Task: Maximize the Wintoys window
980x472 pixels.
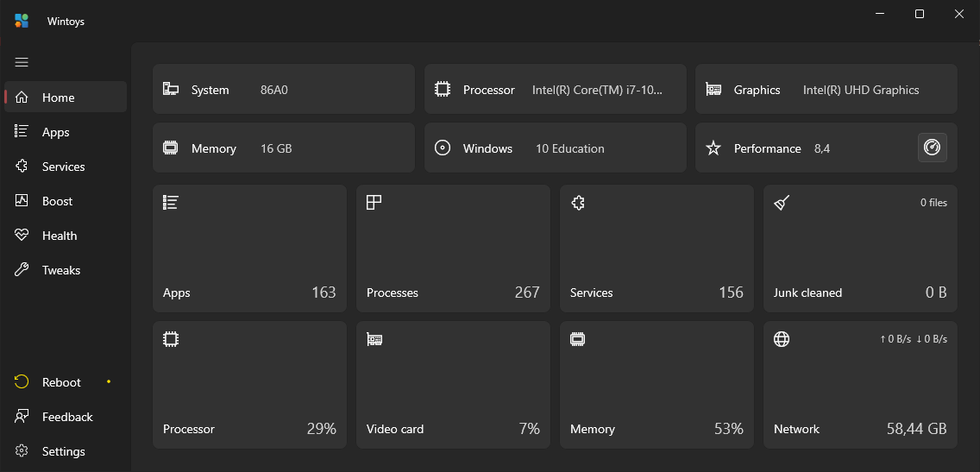Action: click(x=920, y=14)
